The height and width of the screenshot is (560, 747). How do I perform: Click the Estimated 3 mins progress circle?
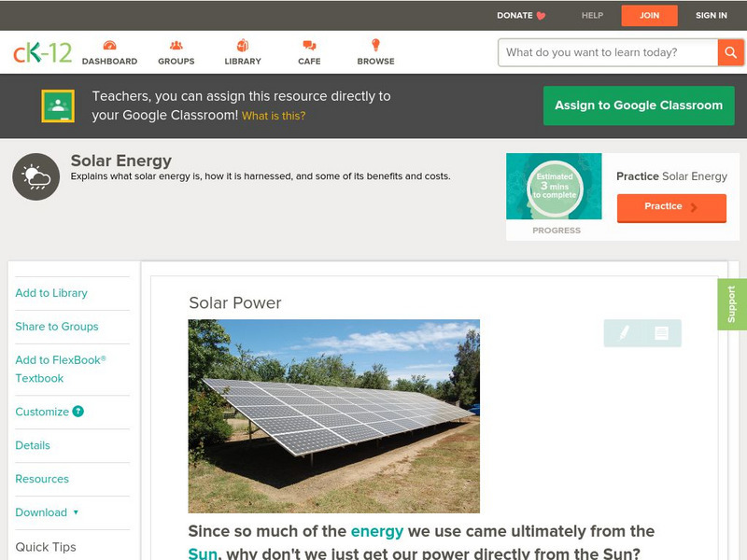pos(554,186)
